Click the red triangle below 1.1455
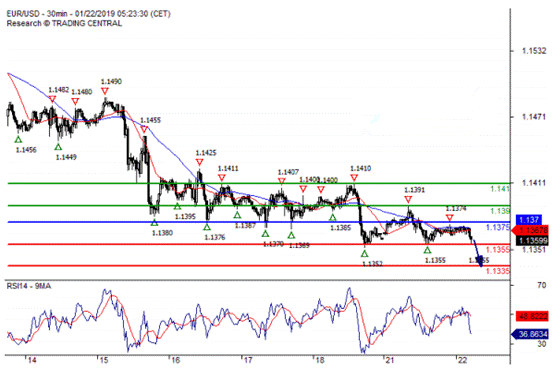 (x=143, y=130)
